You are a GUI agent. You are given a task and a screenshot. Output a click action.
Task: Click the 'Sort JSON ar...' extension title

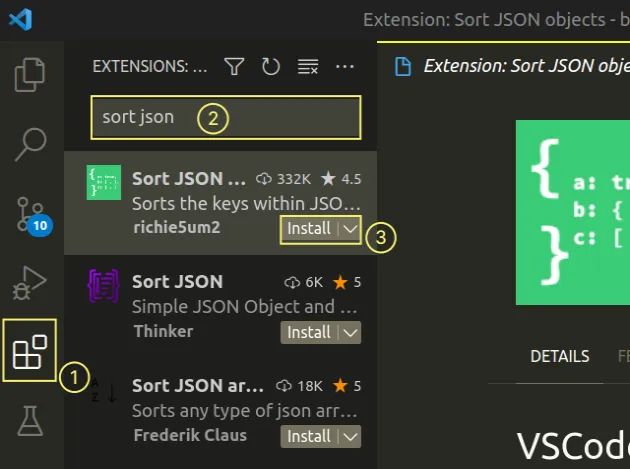198,386
